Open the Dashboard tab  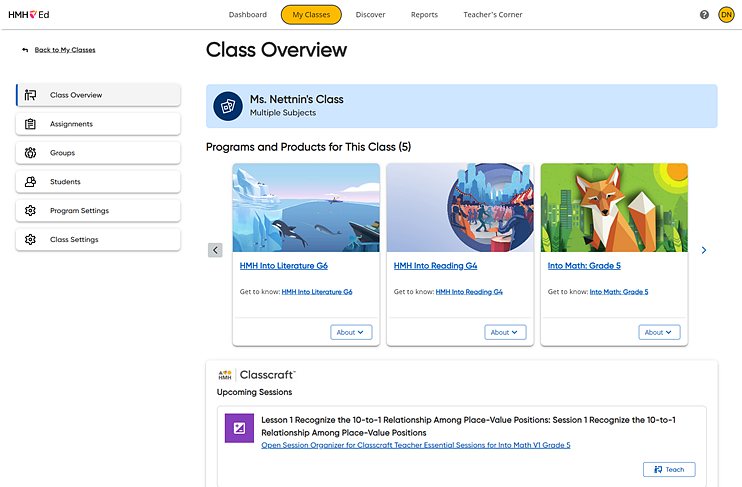coord(247,15)
